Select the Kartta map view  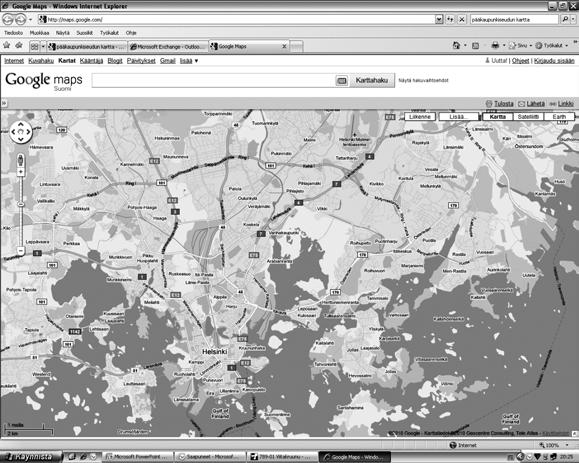tap(497, 117)
